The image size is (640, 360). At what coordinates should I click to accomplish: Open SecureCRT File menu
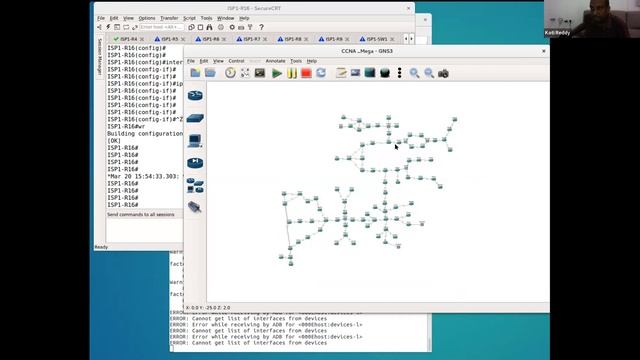(x=101, y=18)
